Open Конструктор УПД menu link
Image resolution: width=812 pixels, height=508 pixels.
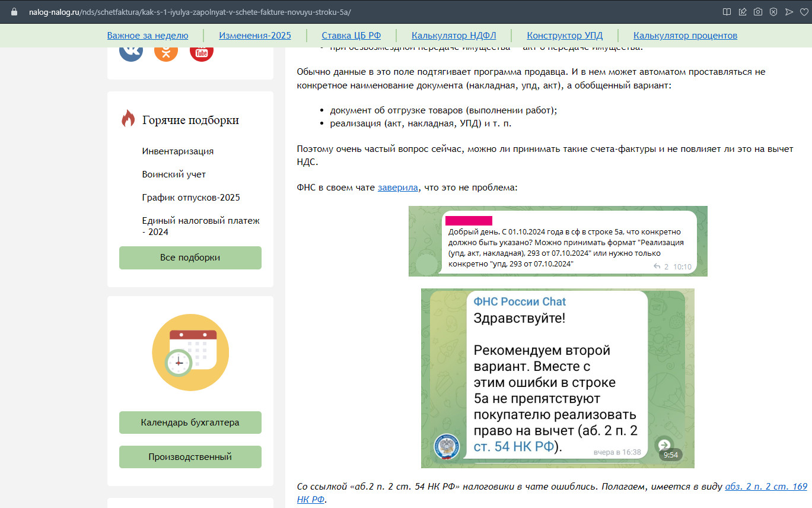click(x=564, y=36)
